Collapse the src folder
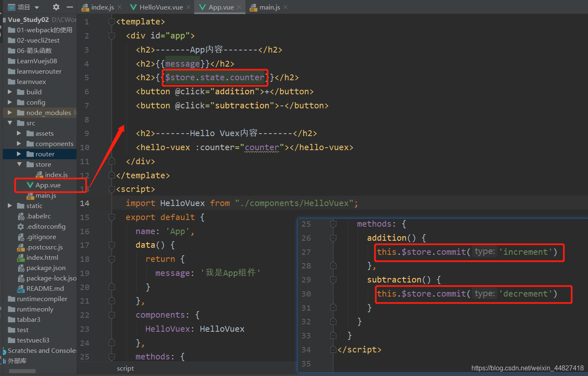Image resolution: width=588 pixels, height=376 pixels. [x=10, y=123]
